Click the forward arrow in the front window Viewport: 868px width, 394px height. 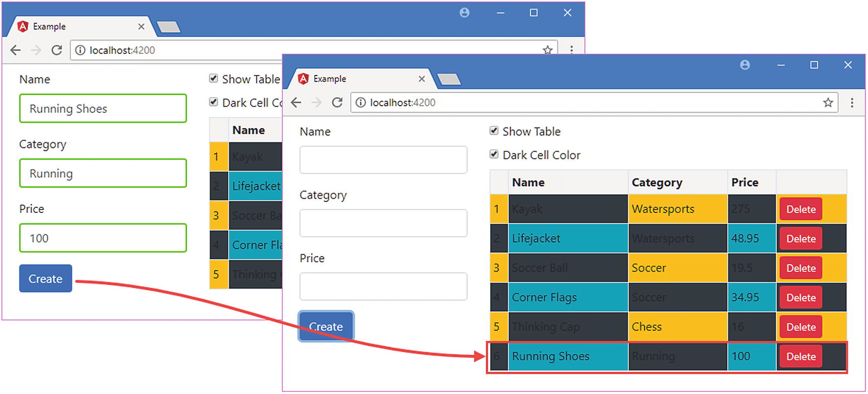pos(317,103)
